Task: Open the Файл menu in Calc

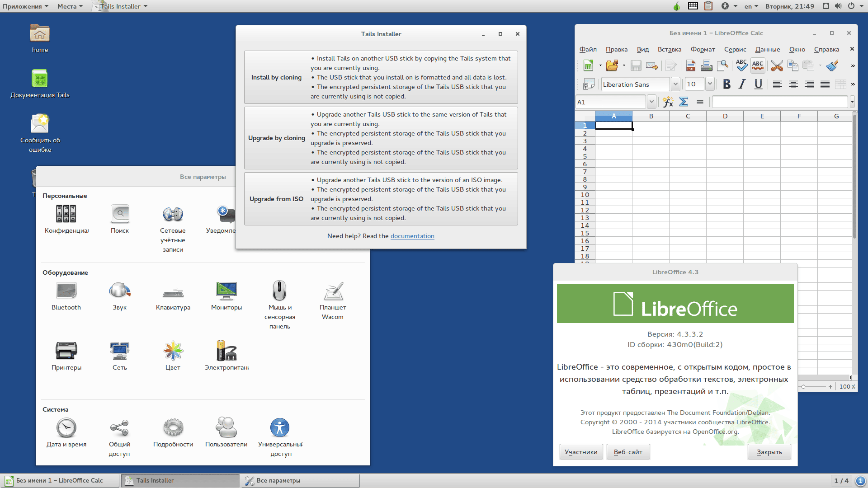Action: [588, 50]
